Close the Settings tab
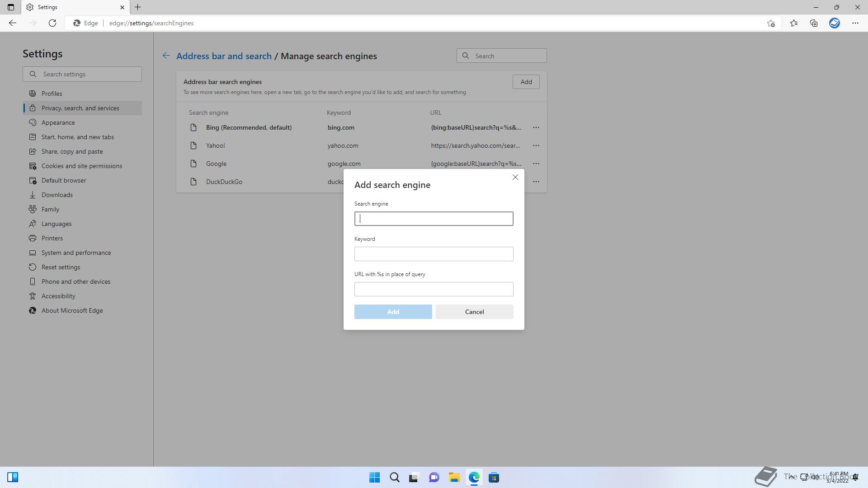 pos(122,7)
